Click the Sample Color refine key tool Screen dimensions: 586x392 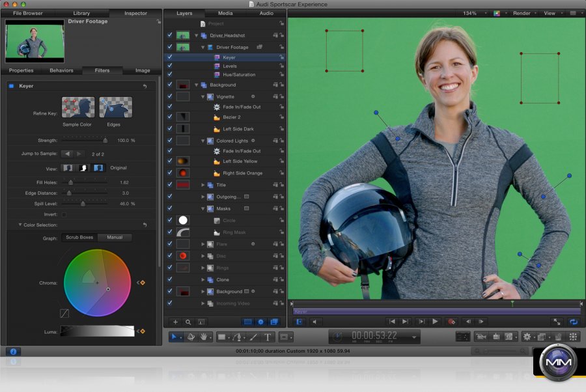coord(78,108)
